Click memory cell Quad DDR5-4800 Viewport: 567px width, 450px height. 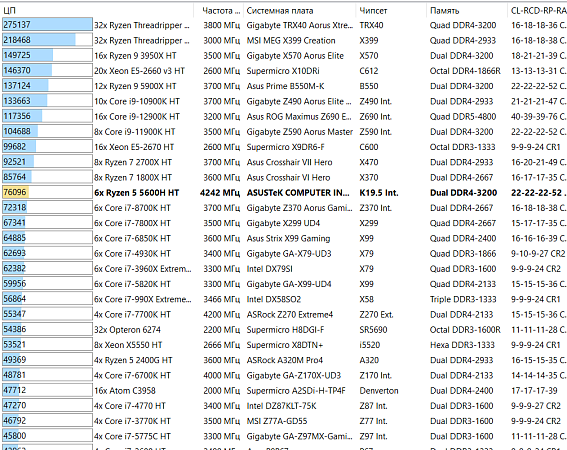[x=463, y=116]
